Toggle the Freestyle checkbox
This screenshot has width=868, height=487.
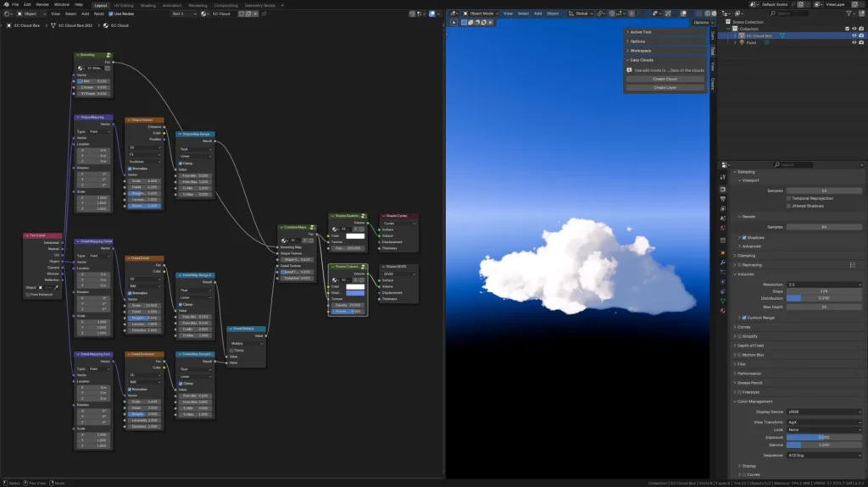coord(739,392)
